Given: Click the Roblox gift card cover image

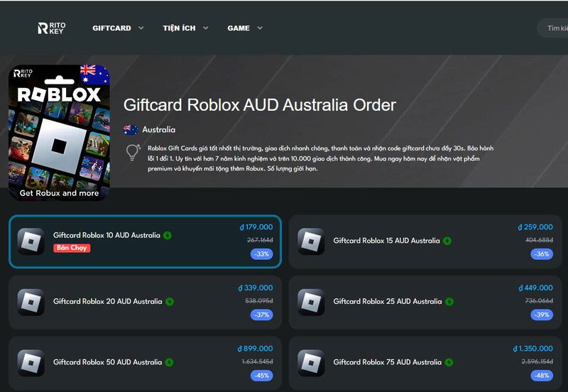Looking at the screenshot, I should (x=59, y=133).
